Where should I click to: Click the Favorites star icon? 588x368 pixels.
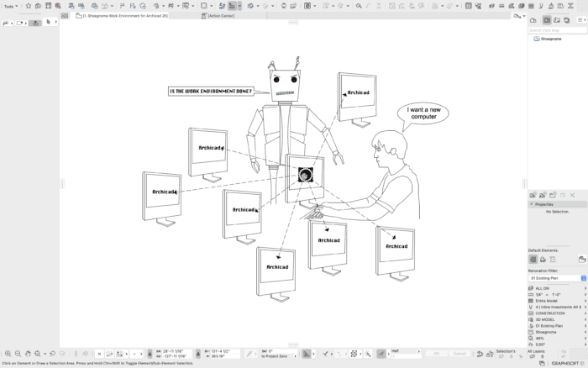tap(28, 6)
